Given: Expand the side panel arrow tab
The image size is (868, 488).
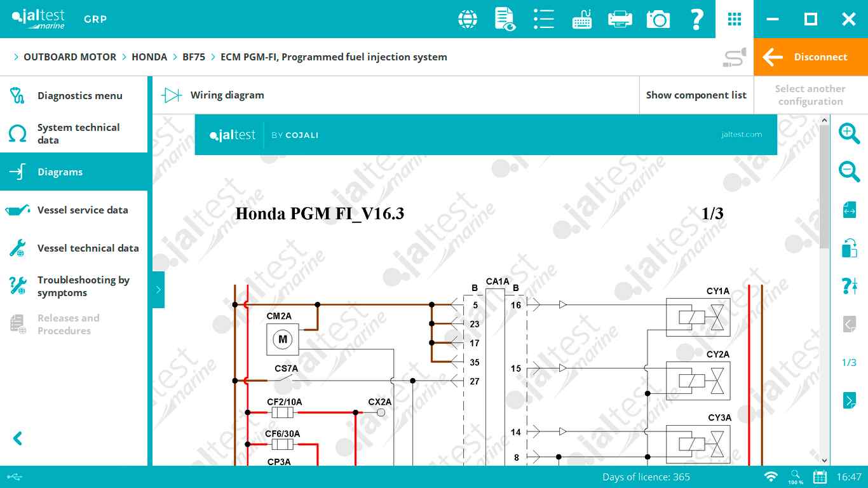Looking at the screenshot, I should (x=158, y=290).
